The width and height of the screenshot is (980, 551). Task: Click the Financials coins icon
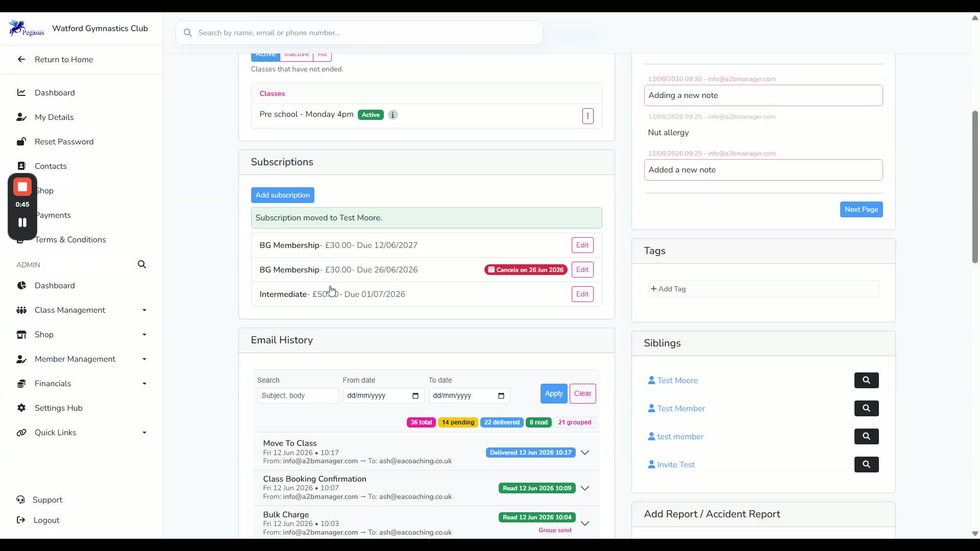[21, 383]
